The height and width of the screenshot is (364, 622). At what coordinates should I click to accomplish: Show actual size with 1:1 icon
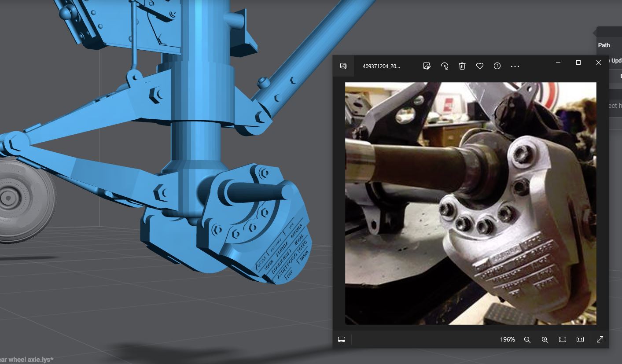(580, 339)
